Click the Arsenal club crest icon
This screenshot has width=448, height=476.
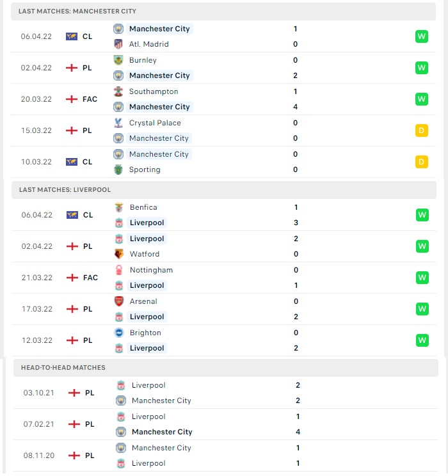point(119,301)
